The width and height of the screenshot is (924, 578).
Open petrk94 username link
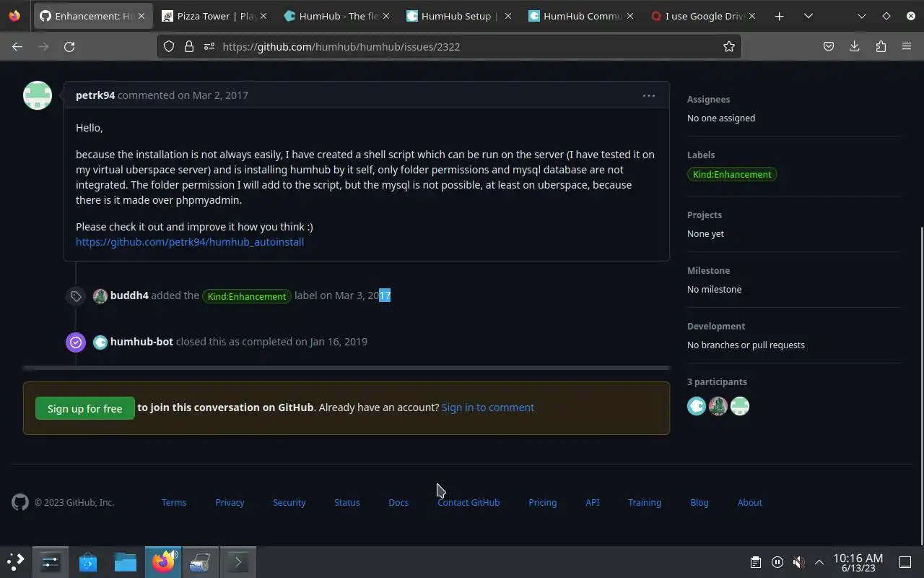pyautogui.click(x=95, y=95)
